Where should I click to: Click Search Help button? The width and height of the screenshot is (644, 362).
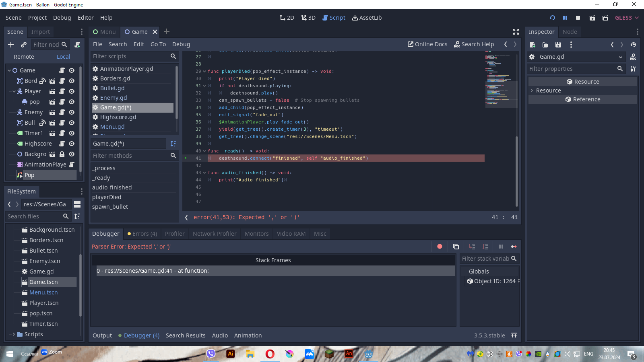pos(474,44)
